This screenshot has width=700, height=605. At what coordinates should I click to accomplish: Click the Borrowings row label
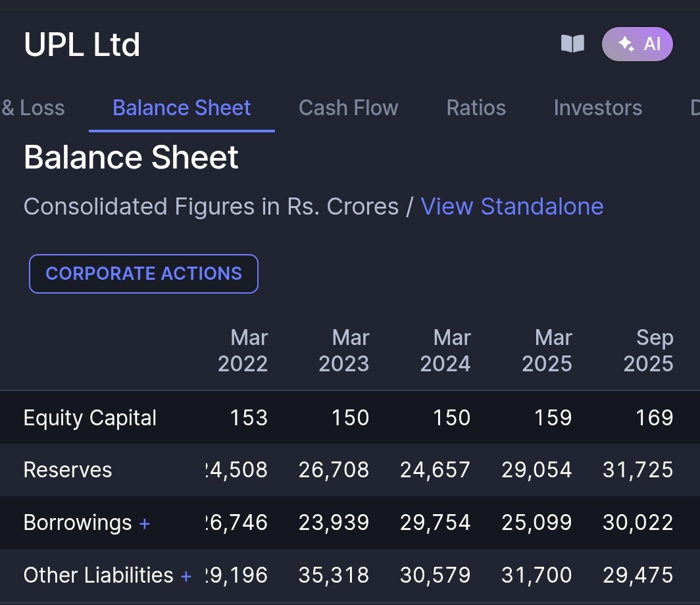click(77, 522)
